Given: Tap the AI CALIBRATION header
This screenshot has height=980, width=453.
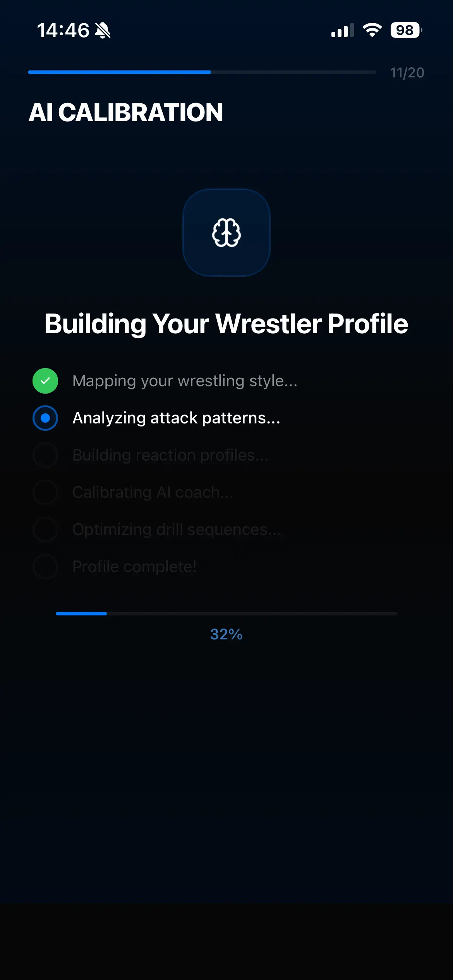Looking at the screenshot, I should click(126, 113).
